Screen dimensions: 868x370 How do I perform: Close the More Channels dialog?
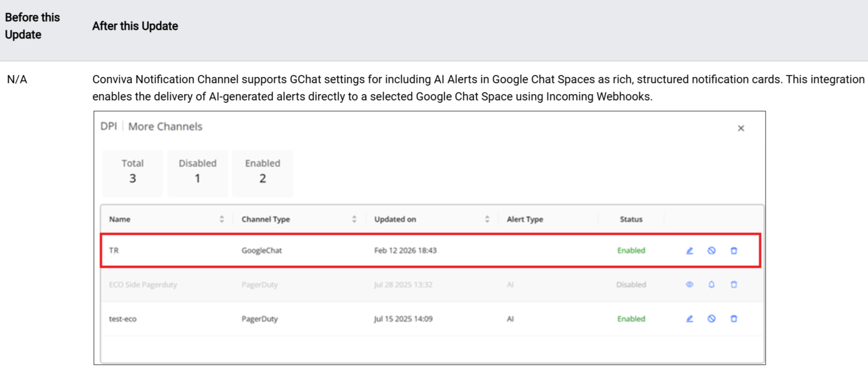[x=741, y=128]
